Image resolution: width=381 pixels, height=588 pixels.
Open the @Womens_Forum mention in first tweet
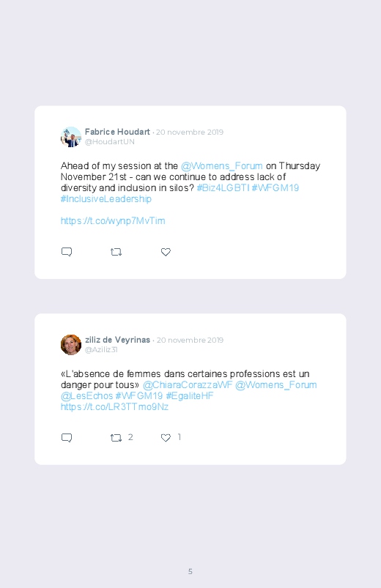coord(221,165)
